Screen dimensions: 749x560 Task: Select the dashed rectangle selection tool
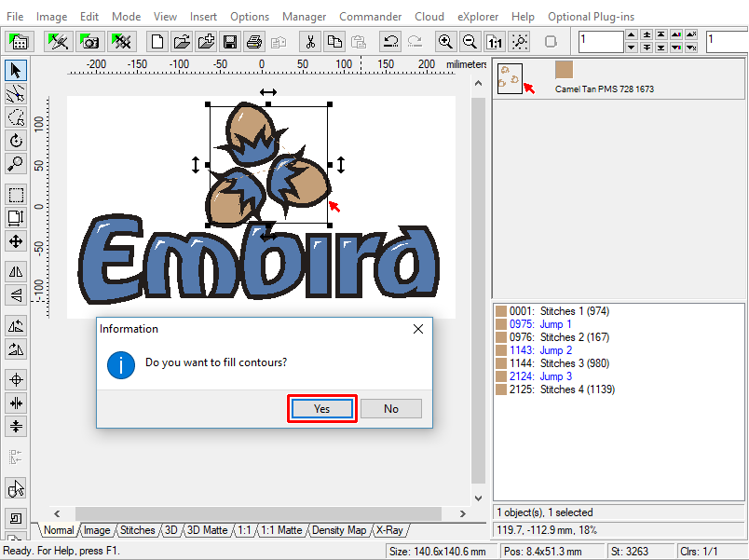tap(16, 195)
